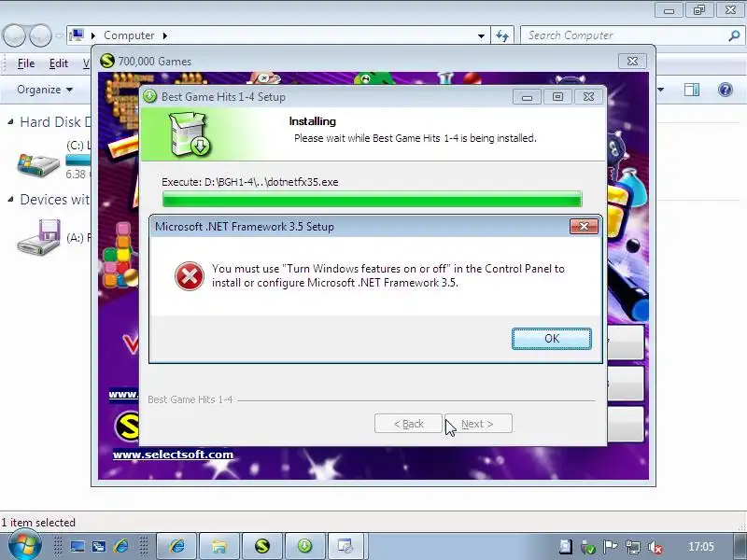This screenshot has width=747, height=560.
Task: Switch to Windows Explorer taskbar button
Action: (219, 546)
